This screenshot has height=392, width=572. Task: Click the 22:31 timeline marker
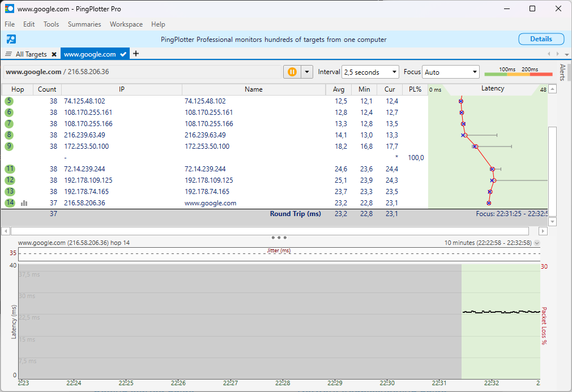pos(439,383)
